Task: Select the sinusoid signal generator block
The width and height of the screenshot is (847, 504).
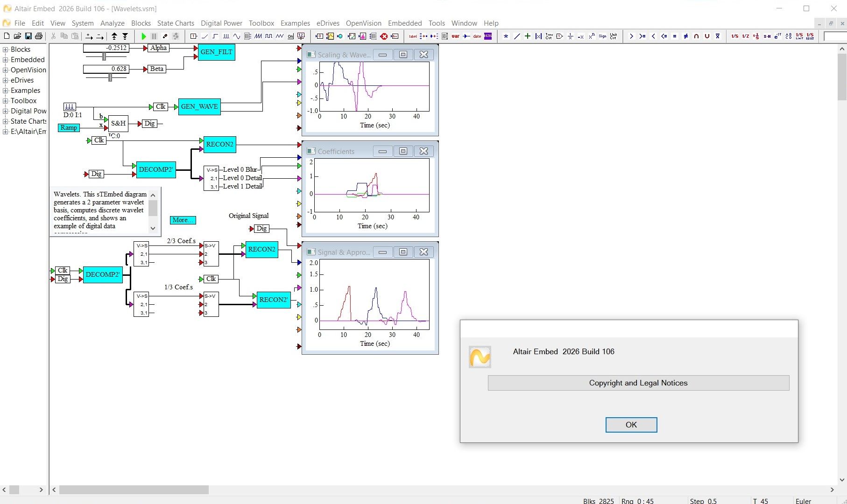Action: click(237, 36)
